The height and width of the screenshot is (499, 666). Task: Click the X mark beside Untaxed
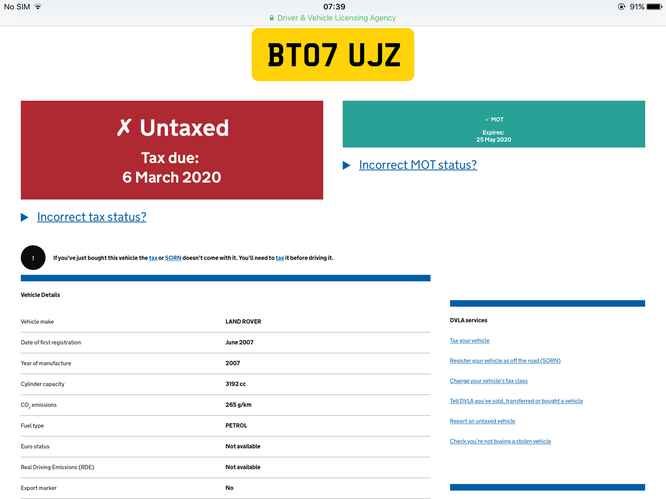coord(124,127)
